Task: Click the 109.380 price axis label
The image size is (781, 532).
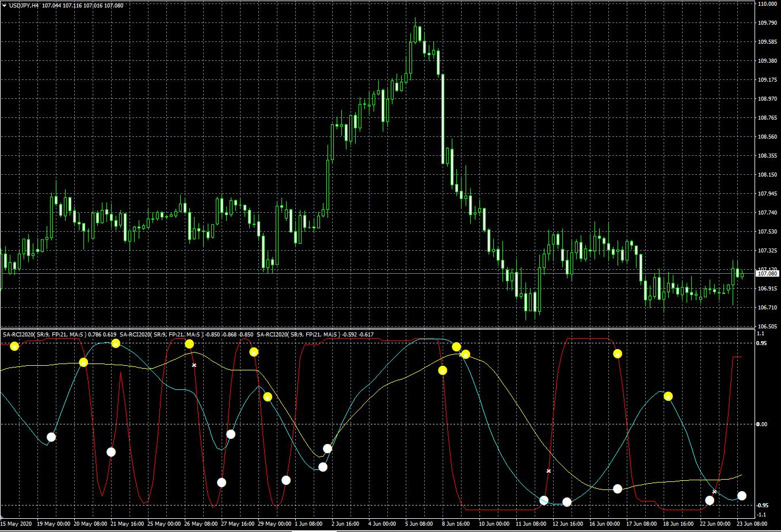Action: click(x=767, y=61)
